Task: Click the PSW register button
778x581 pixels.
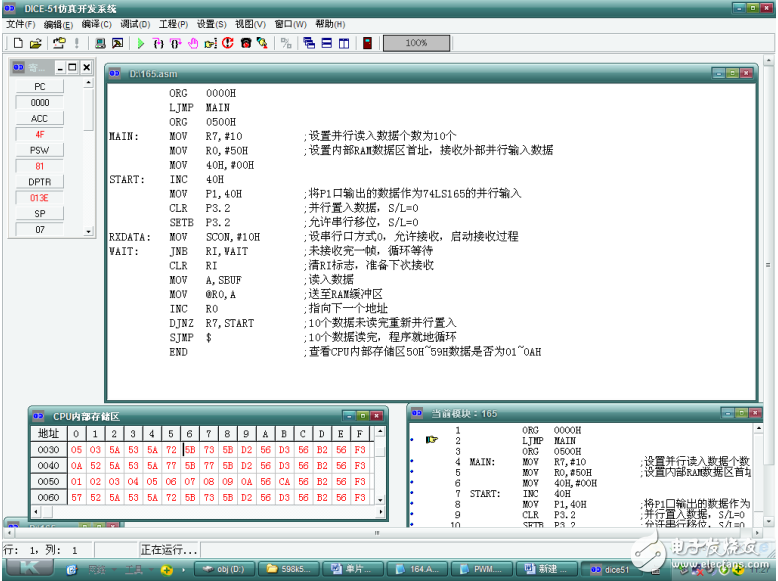Action: (40, 150)
